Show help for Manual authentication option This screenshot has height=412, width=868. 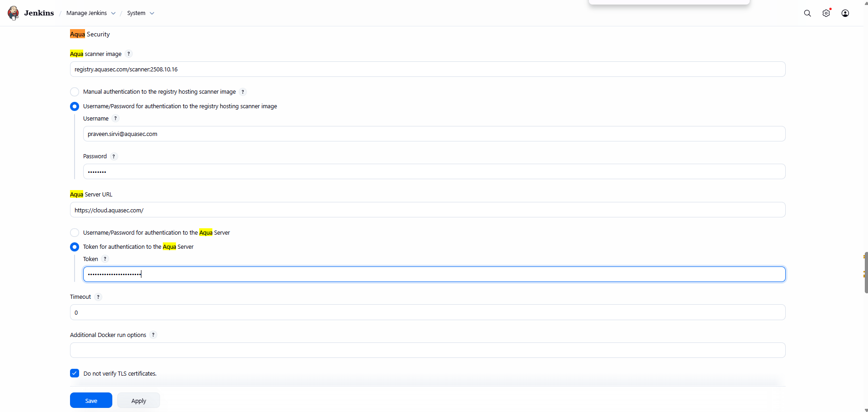pyautogui.click(x=243, y=92)
